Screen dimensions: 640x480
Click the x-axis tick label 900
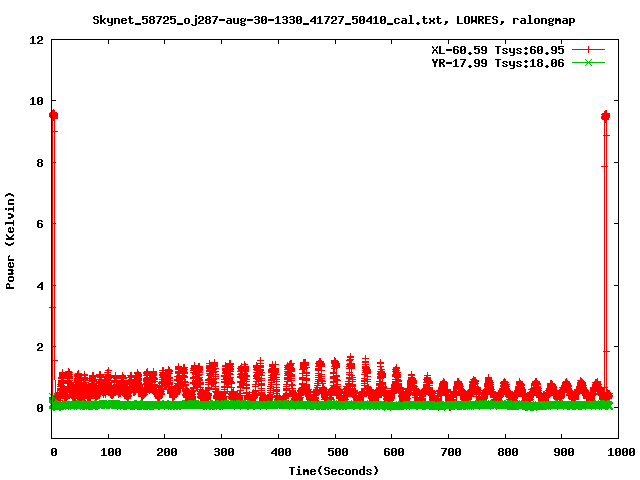point(564,452)
